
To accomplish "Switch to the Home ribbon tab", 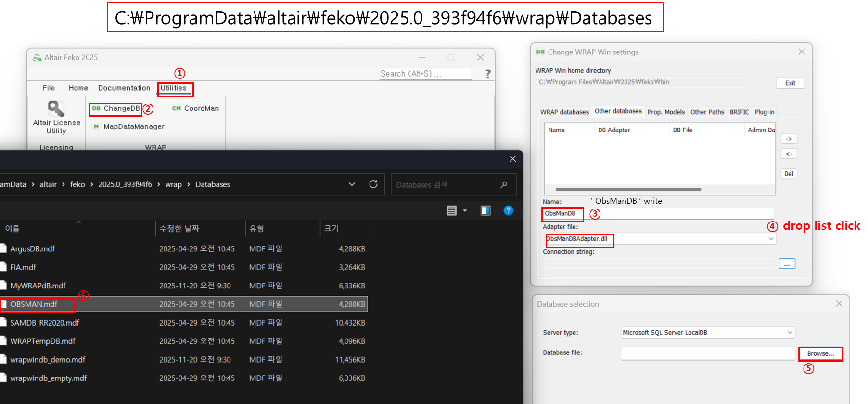I will [x=78, y=88].
